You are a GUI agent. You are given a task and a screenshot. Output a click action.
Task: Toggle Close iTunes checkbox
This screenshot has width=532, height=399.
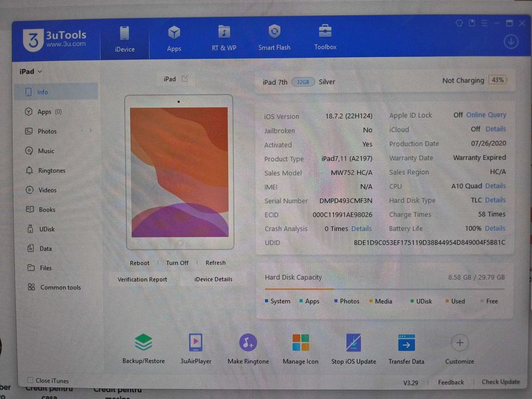30,380
